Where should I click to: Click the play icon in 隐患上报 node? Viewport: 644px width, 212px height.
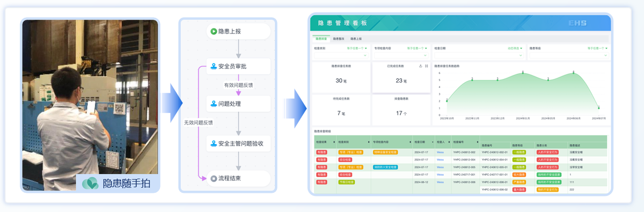(x=213, y=32)
